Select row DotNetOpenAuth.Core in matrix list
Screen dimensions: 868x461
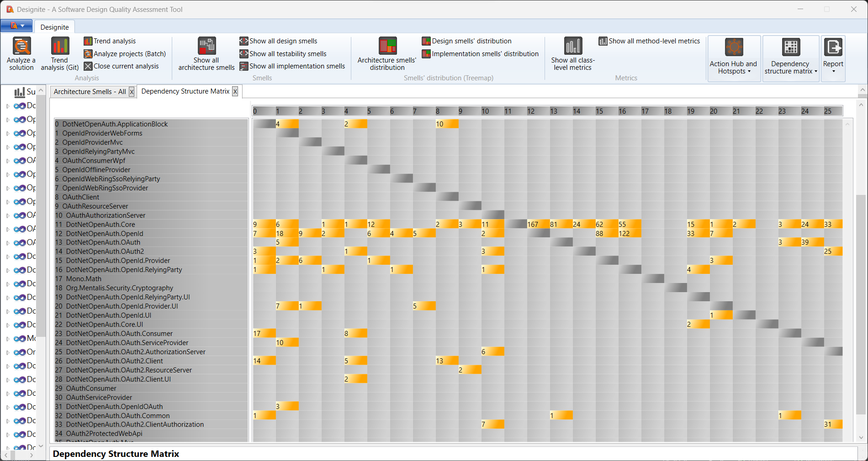point(101,224)
